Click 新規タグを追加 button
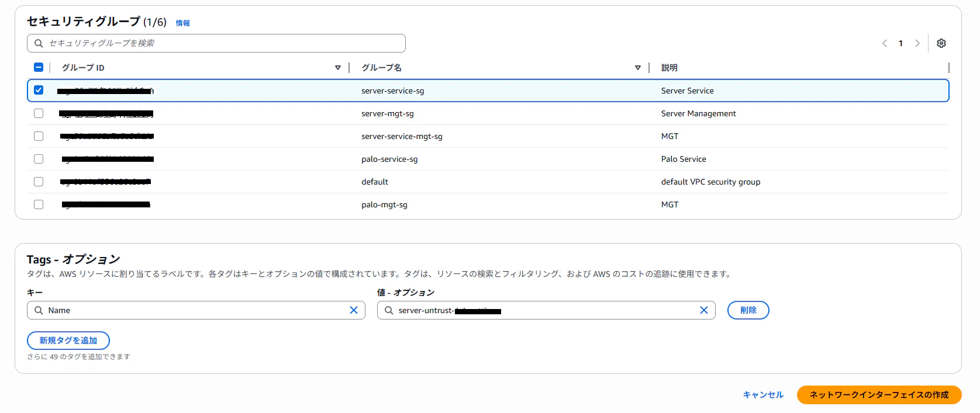Image resolution: width=980 pixels, height=413 pixels. (68, 341)
